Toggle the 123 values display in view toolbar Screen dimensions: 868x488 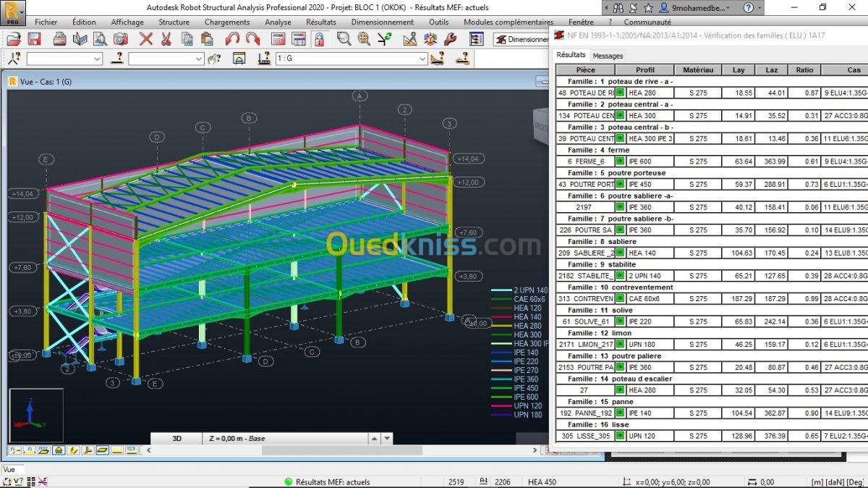coord(131,450)
